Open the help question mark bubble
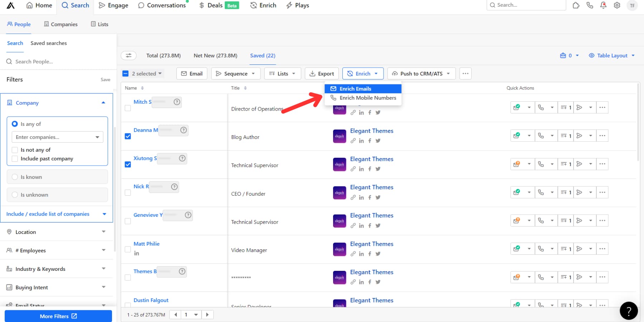This screenshot has width=644, height=322. [x=629, y=311]
